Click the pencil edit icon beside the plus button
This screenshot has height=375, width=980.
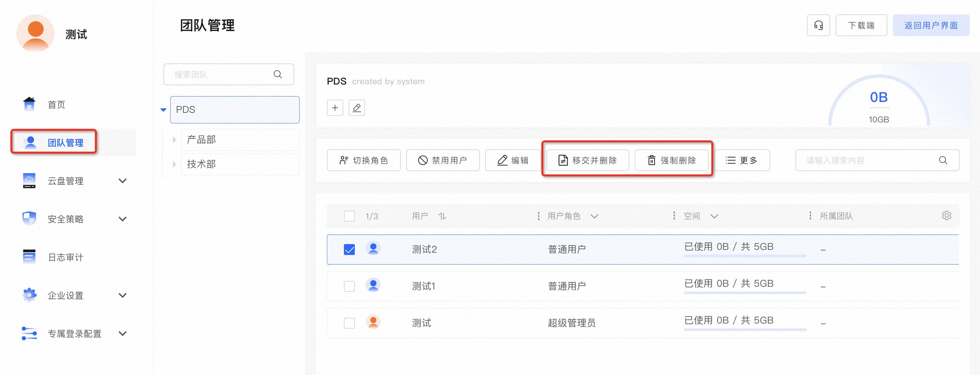pyautogui.click(x=357, y=108)
